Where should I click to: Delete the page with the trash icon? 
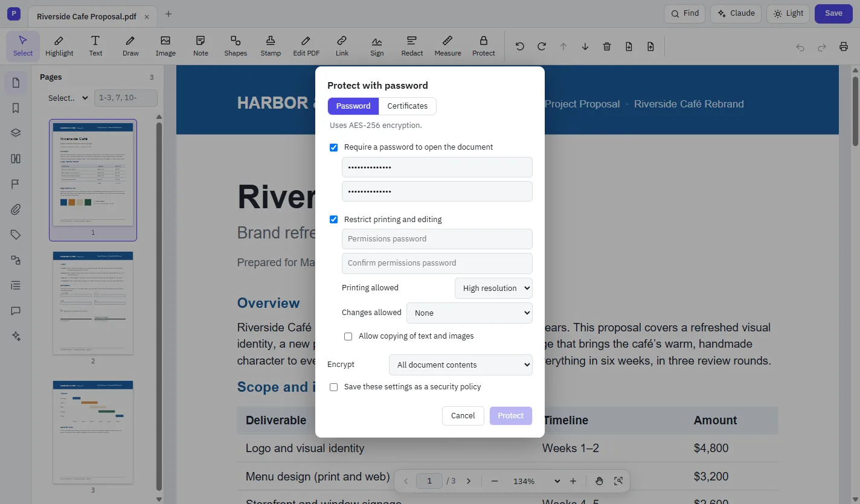pos(607,46)
